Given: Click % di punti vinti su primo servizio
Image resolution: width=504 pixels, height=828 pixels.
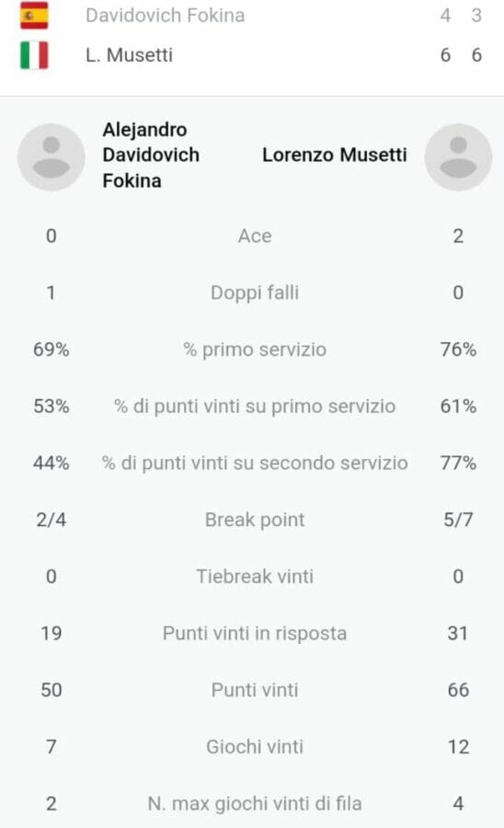Looking at the screenshot, I should click(255, 406).
